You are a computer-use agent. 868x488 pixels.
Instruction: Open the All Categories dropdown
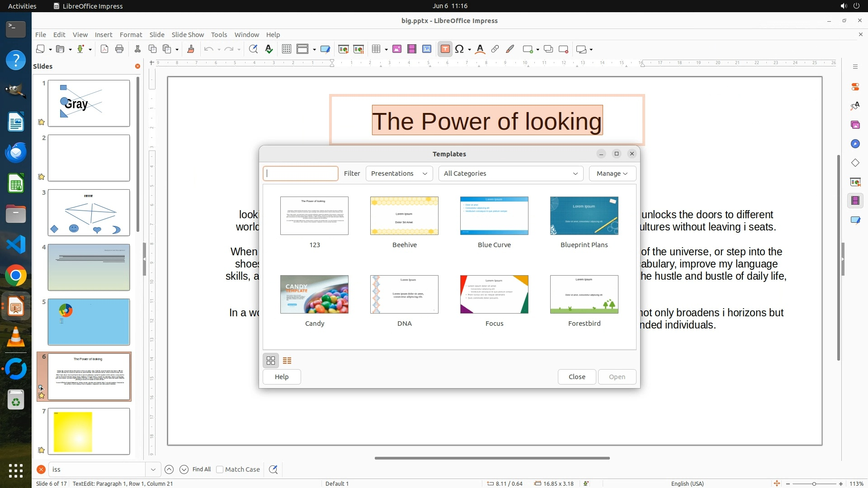click(510, 174)
